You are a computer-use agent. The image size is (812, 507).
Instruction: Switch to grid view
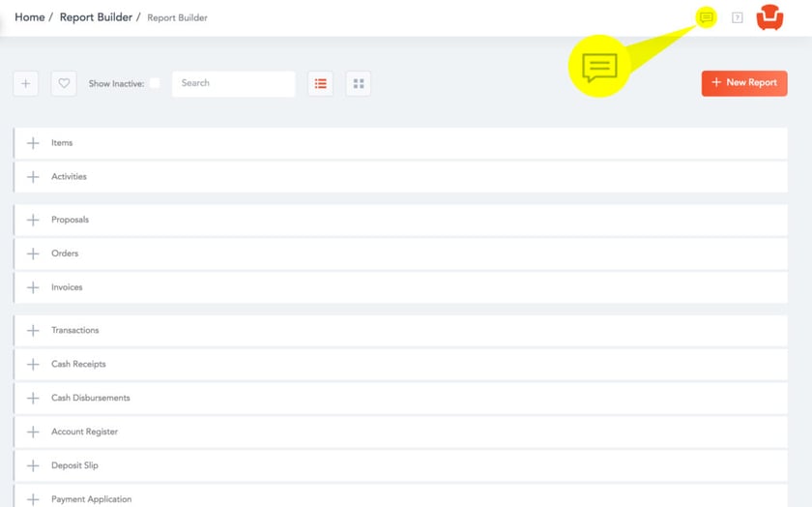[x=359, y=83]
